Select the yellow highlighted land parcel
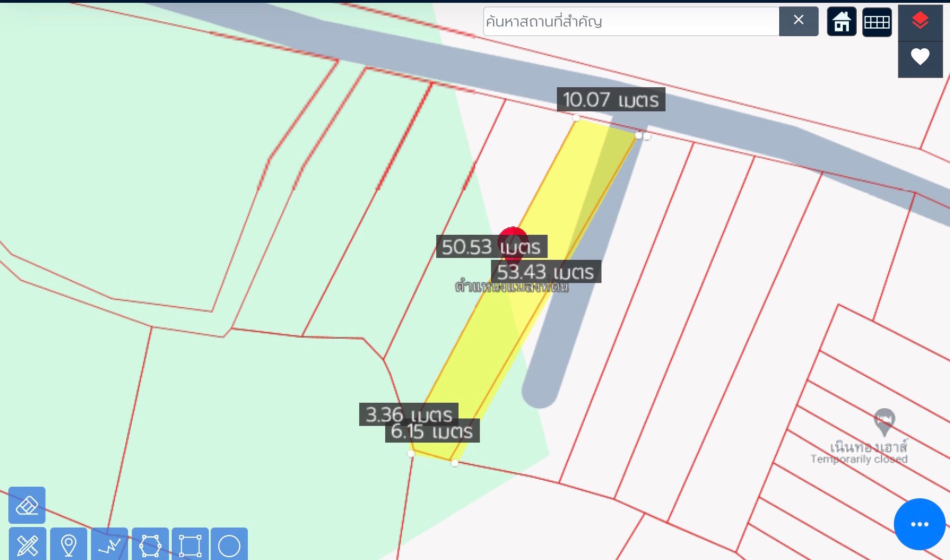The image size is (950, 560). [524, 288]
